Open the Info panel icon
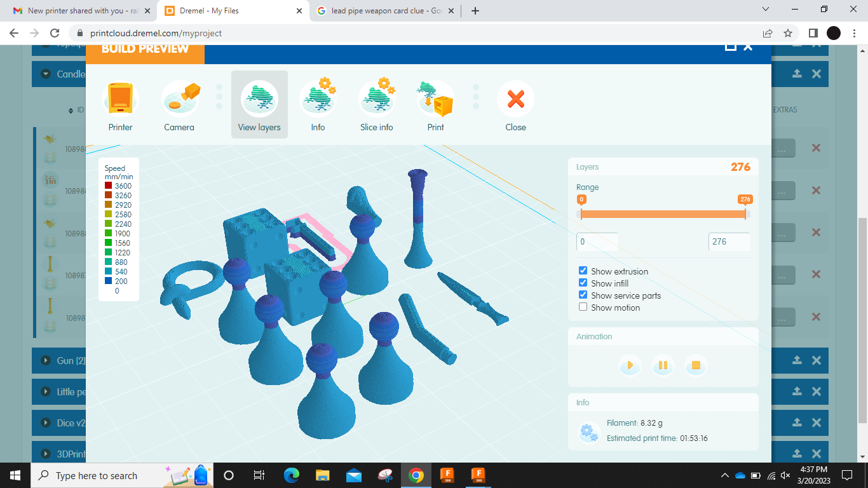 318,105
